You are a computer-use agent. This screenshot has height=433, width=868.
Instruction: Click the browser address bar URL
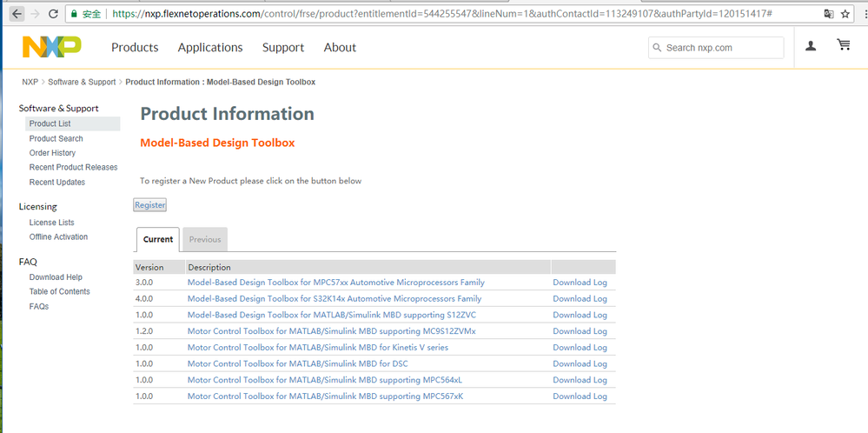(x=441, y=14)
